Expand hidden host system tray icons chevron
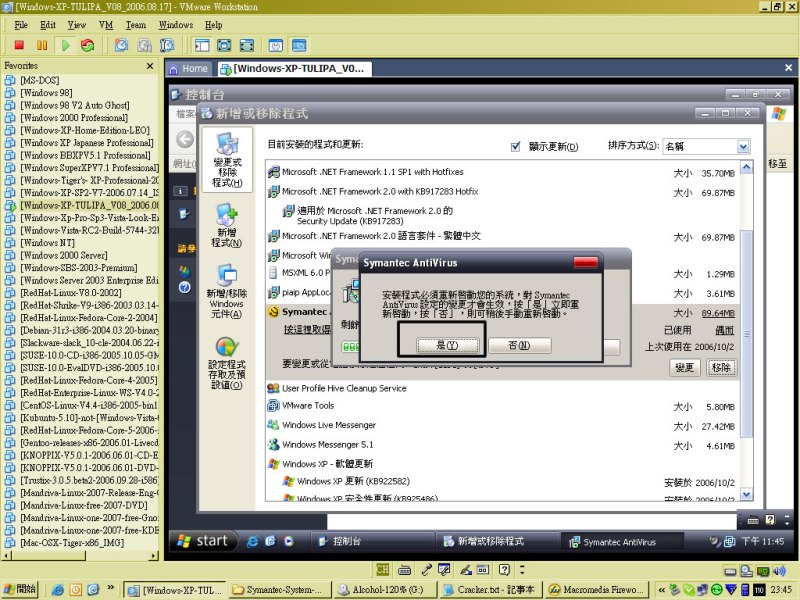Viewport: 800px width, 600px height. tap(662, 589)
